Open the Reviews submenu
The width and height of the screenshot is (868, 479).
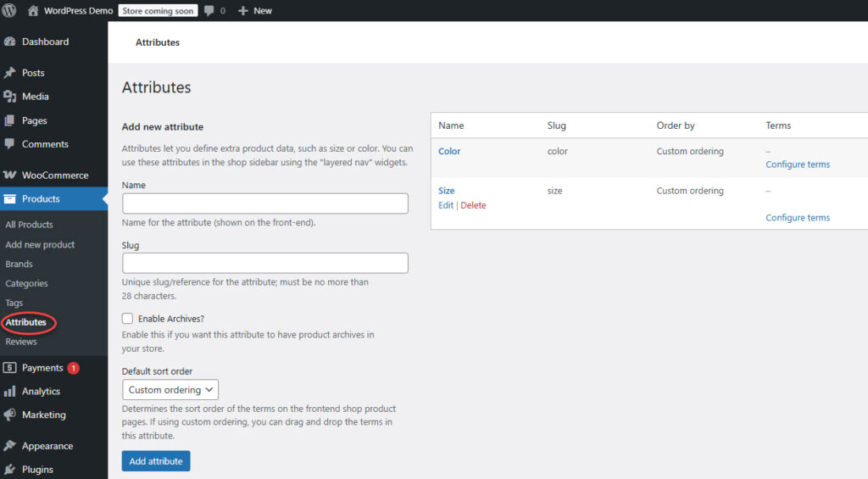(21, 342)
